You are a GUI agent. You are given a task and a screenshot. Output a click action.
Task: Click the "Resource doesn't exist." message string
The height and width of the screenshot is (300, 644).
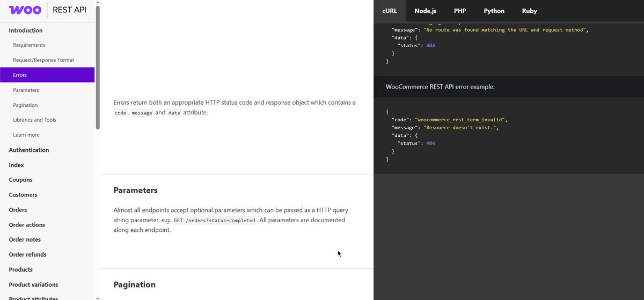point(459,128)
